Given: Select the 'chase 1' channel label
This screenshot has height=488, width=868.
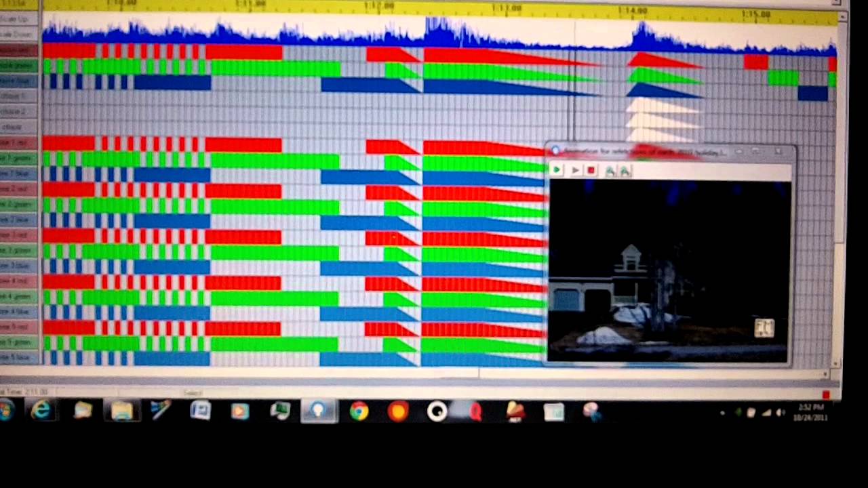Looking at the screenshot, I should pyautogui.click(x=19, y=96).
